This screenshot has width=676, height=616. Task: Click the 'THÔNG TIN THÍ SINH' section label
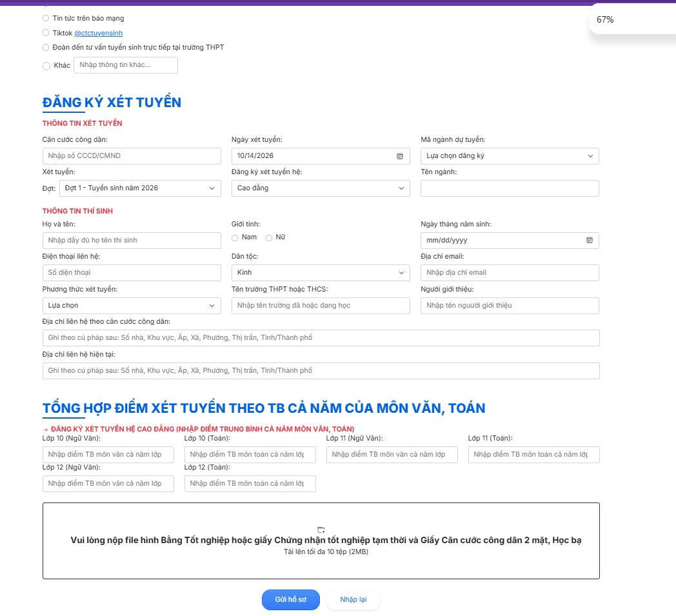tap(77, 211)
